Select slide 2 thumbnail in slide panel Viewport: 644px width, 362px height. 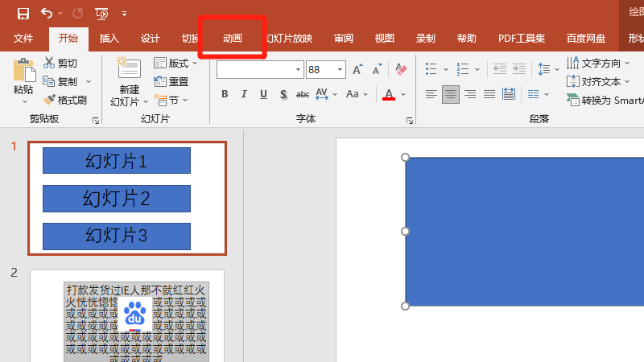[127, 316]
